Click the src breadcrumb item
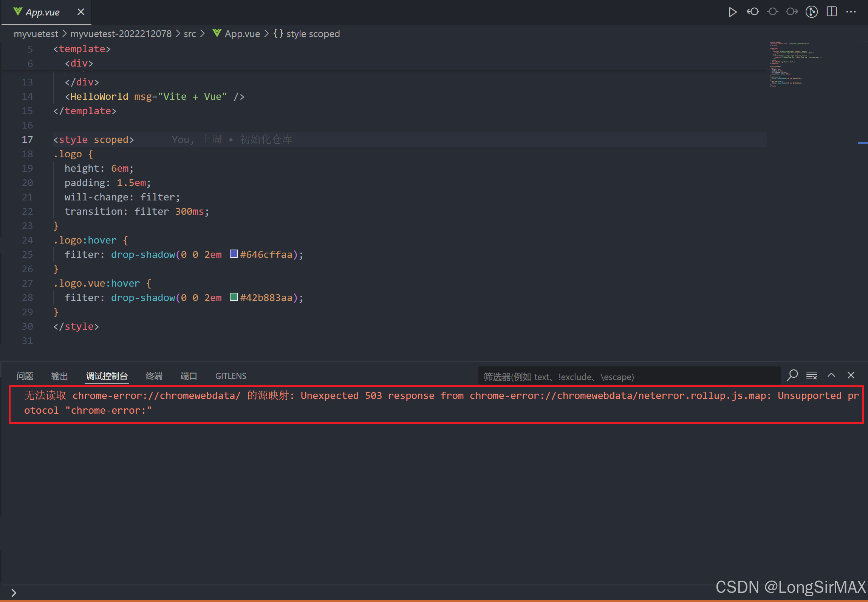The image size is (868, 602). coord(190,34)
